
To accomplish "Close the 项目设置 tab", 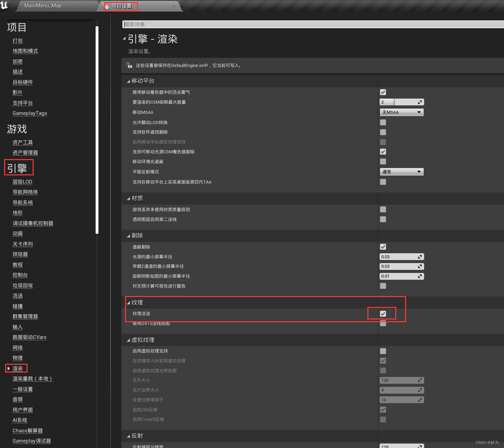I will coord(174,6).
